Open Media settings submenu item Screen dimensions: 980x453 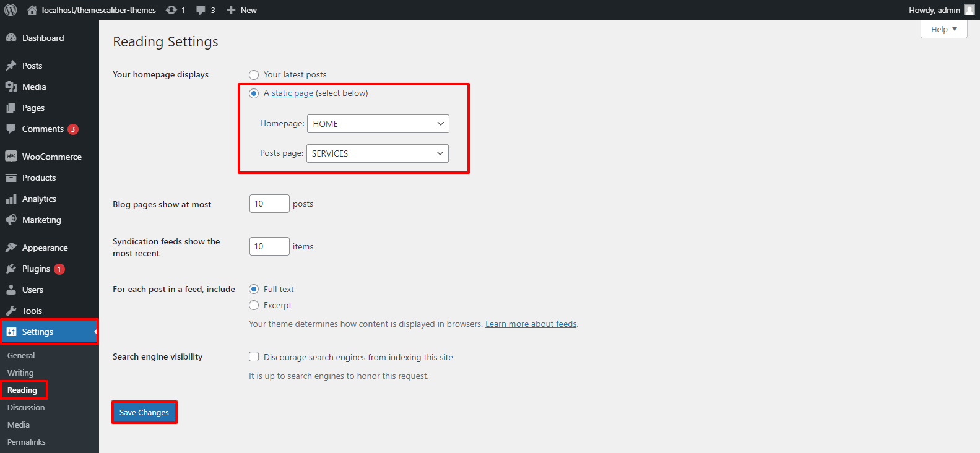pos(19,425)
